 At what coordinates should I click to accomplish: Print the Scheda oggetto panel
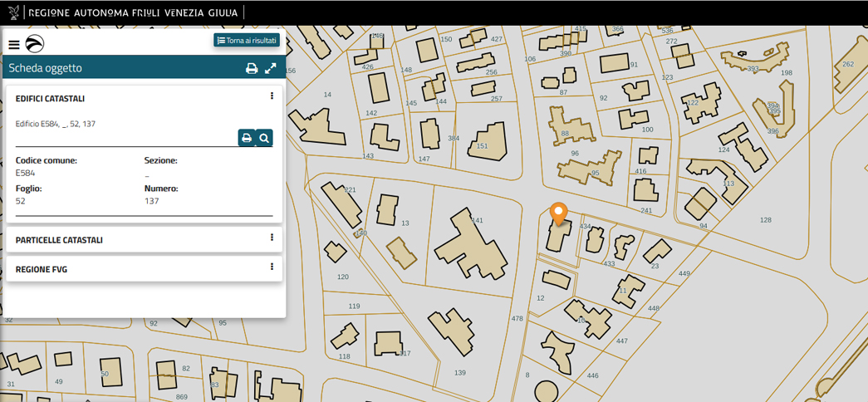(252, 69)
